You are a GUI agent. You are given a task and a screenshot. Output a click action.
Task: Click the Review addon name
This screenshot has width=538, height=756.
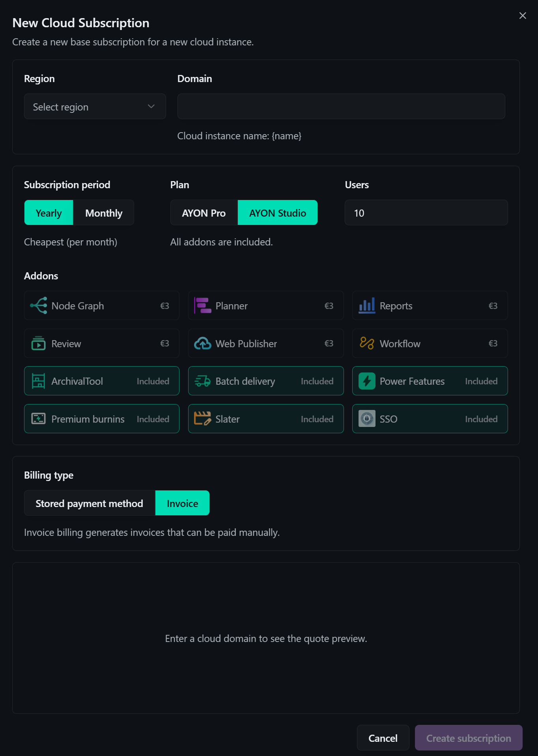tap(66, 344)
